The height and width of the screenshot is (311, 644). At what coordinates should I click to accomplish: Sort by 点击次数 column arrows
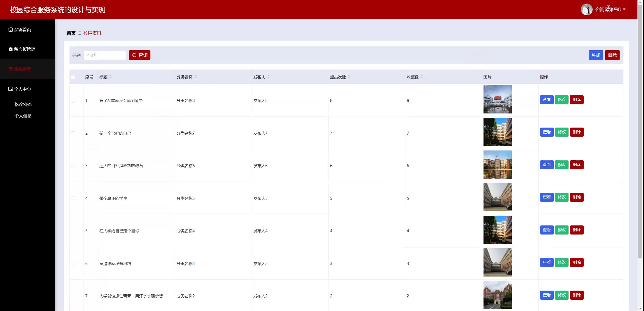pyautogui.click(x=349, y=77)
